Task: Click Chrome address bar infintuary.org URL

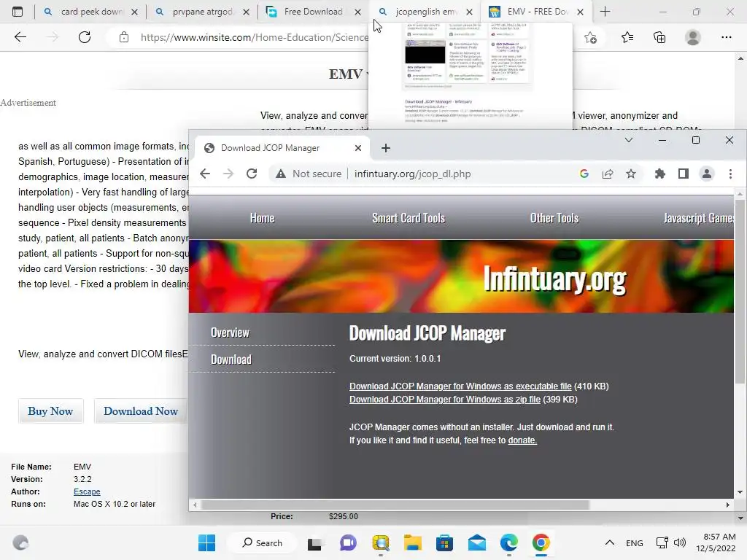Action: [412, 174]
